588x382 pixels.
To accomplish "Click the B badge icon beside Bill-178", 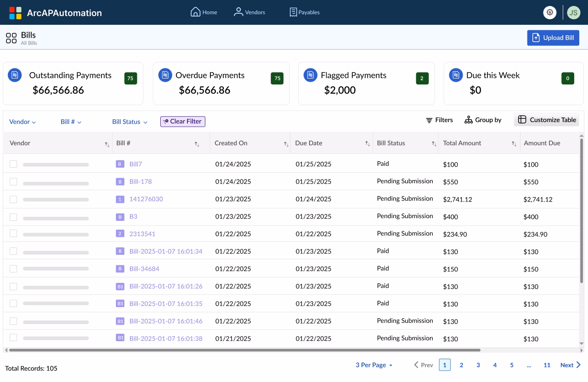I will click(120, 181).
